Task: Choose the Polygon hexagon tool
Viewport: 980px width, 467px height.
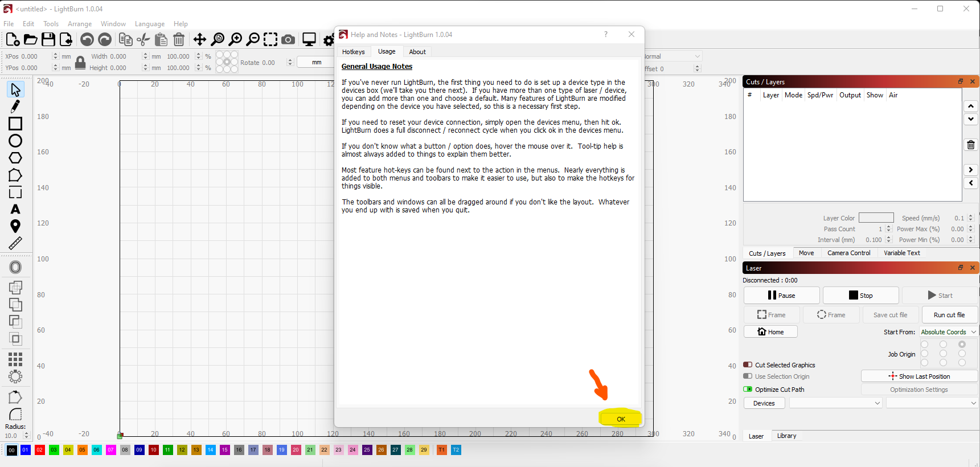Action: pyautogui.click(x=15, y=158)
